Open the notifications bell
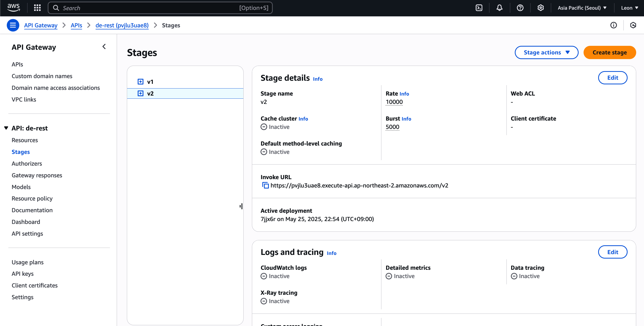Viewport: 644px width, 326px height. click(x=499, y=8)
